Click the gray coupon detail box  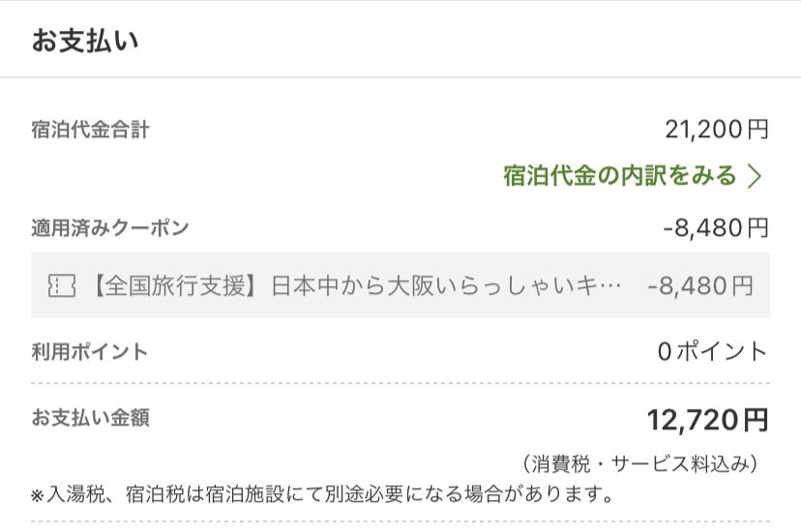[x=400, y=285]
